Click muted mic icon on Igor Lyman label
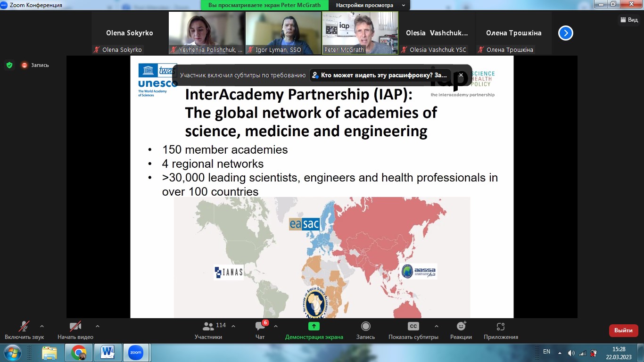 click(251, 49)
